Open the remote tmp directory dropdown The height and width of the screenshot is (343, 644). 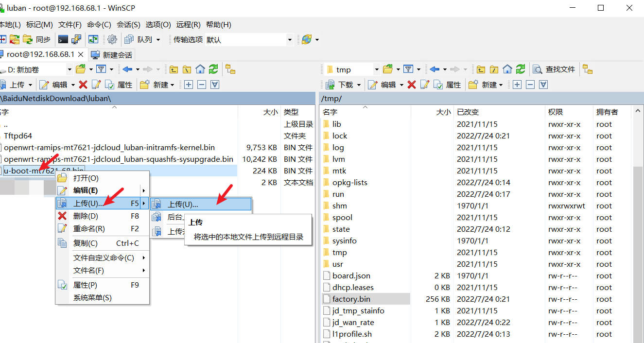[x=376, y=69]
